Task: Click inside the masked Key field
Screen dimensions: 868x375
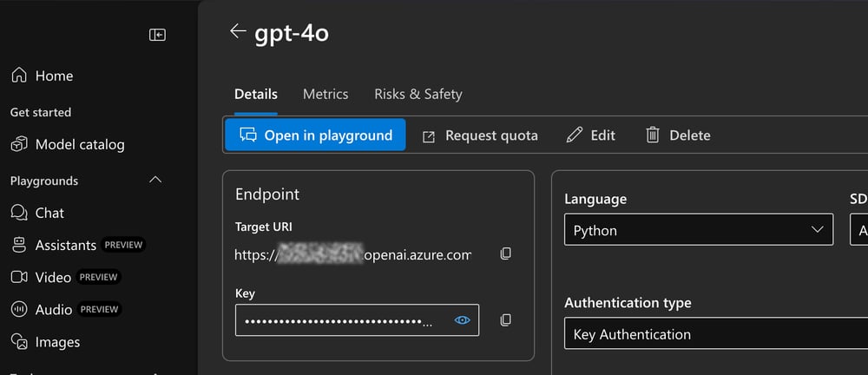Action: [339, 320]
